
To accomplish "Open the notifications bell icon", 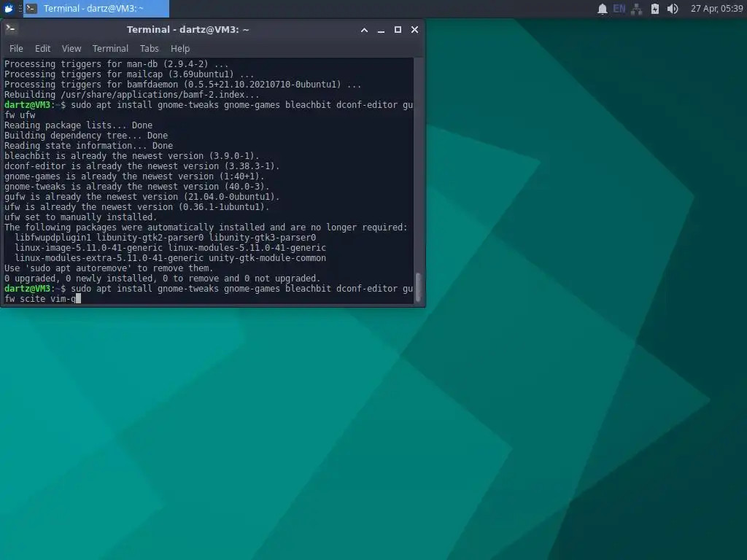I will (x=602, y=9).
